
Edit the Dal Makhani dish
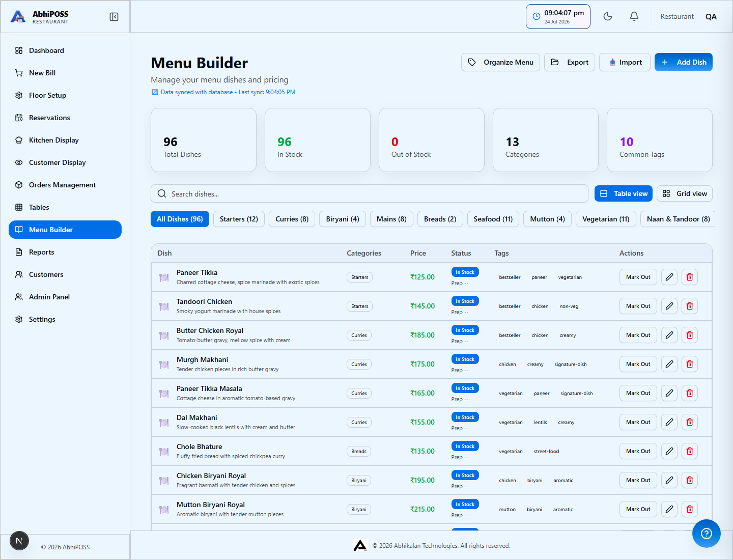669,422
